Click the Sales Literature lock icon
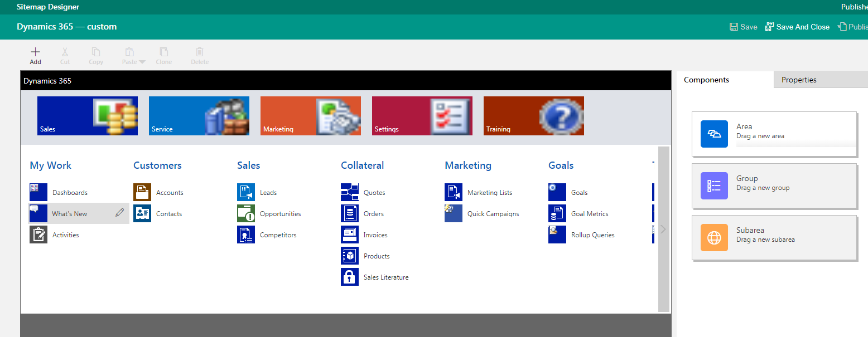 (350, 276)
